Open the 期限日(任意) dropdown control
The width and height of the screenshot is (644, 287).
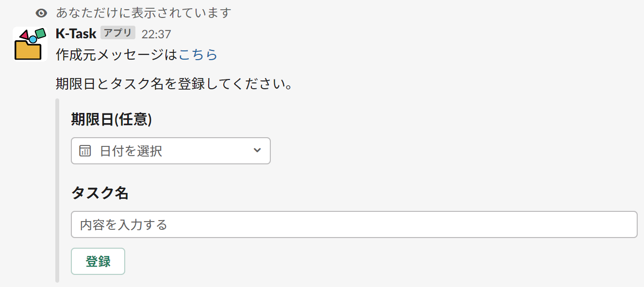coord(170,151)
